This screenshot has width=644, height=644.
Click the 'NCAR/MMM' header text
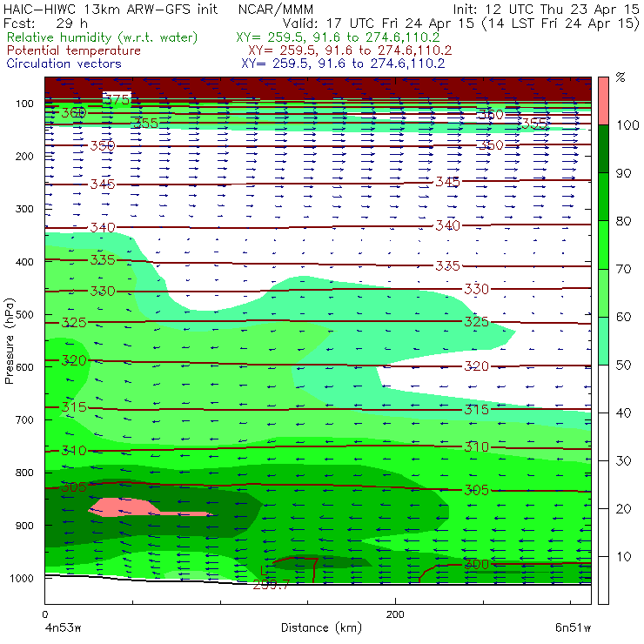click(x=276, y=9)
